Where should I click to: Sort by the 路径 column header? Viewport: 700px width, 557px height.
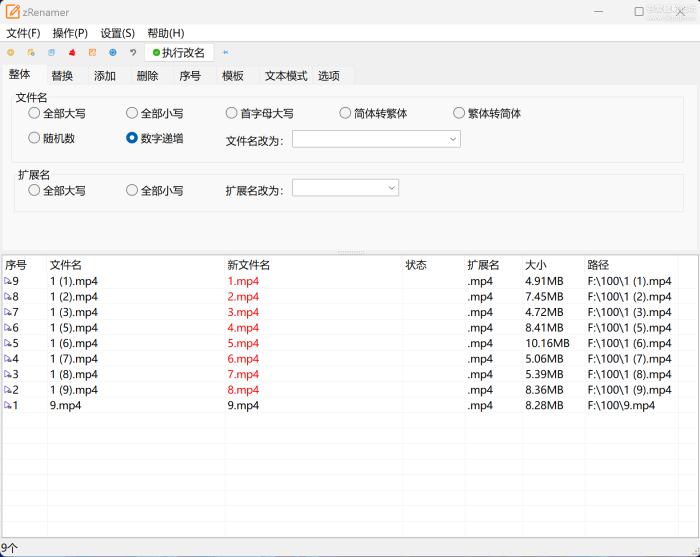(x=631, y=265)
